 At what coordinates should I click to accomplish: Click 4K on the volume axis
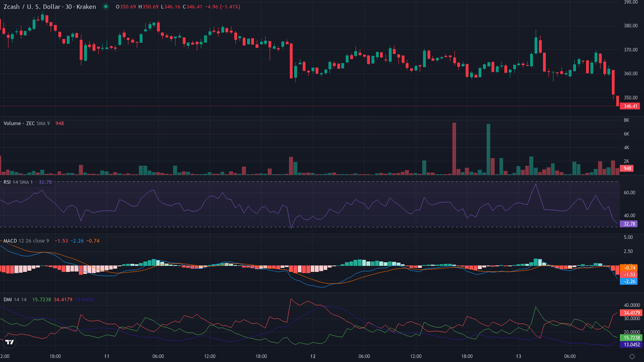click(626, 147)
